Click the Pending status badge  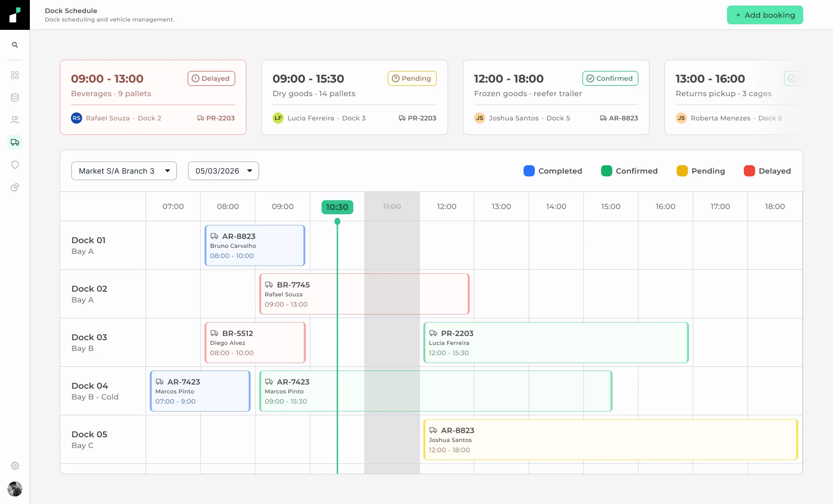click(x=412, y=78)
